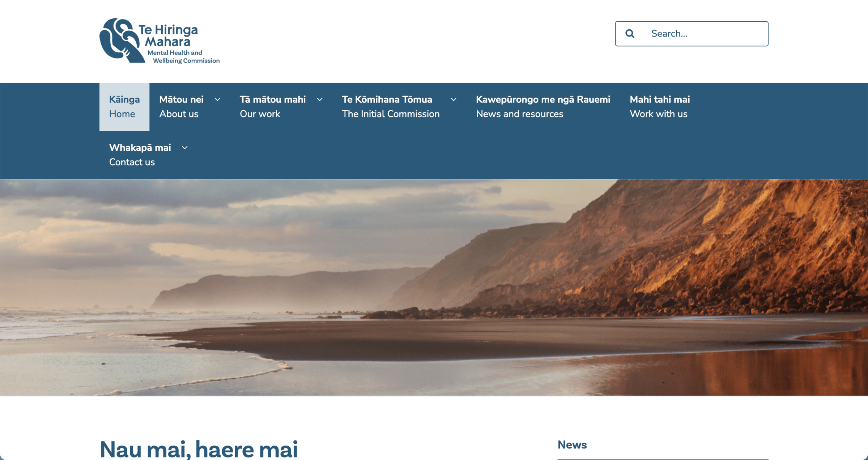The image size is (868, 460).
Task: Open Mātou nei About us page
Action: click(181, 107)
